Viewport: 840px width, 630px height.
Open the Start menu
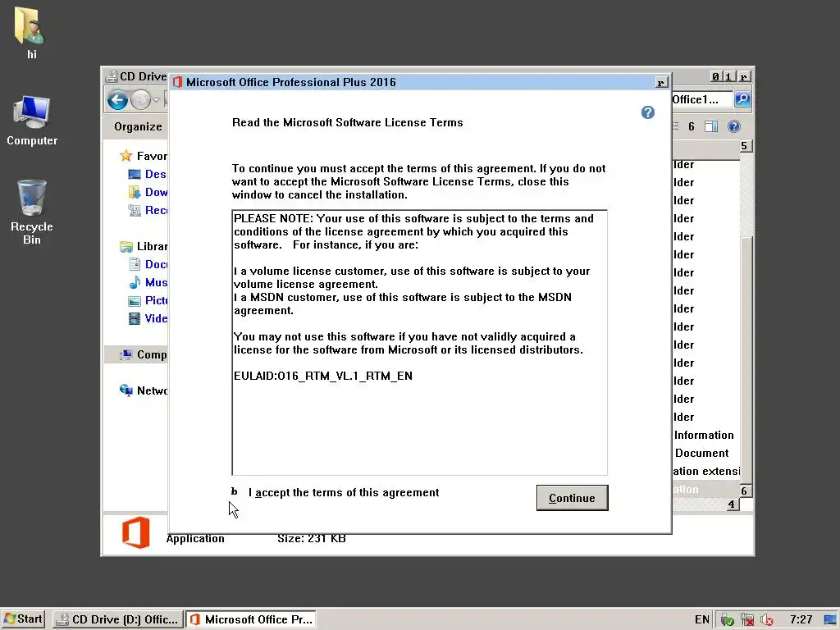(x=23, y=619)
